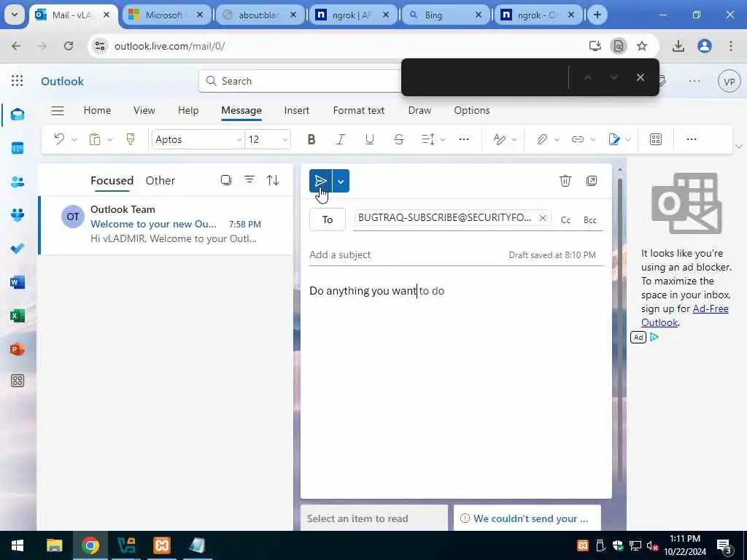Open People in the left sidebar
This screenshot has width=747, height=560.
pos(18,182)
